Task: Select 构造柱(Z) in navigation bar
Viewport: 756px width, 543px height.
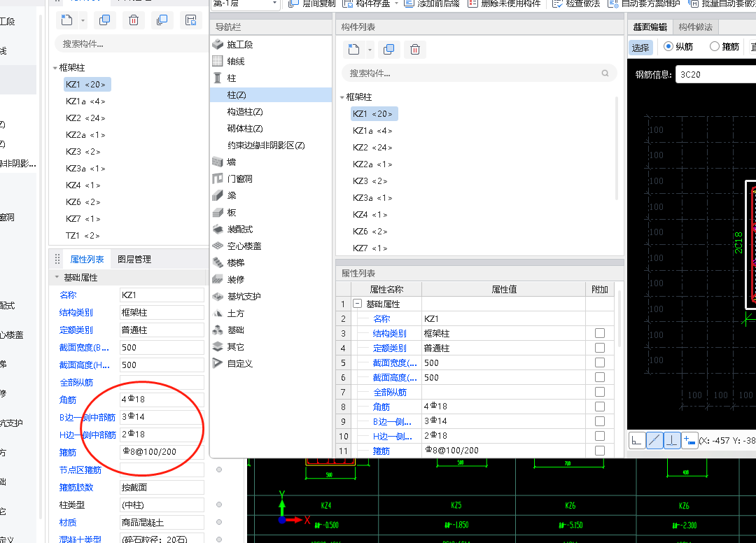Action: click(x=245, y=112)
